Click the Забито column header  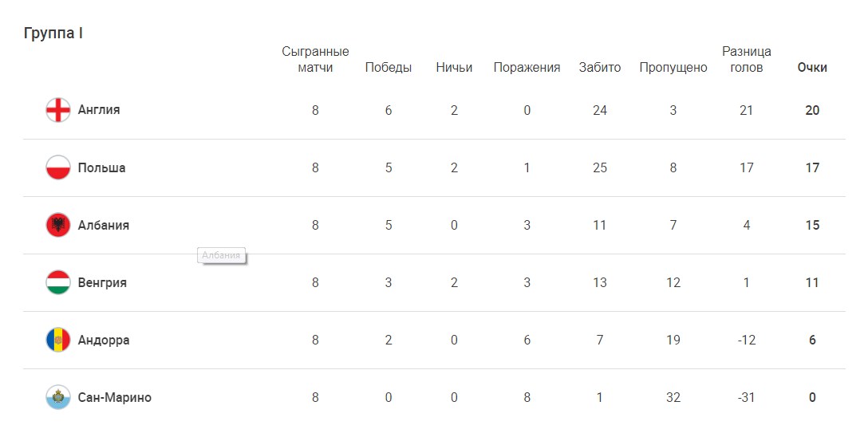click(x=600, y=68)
